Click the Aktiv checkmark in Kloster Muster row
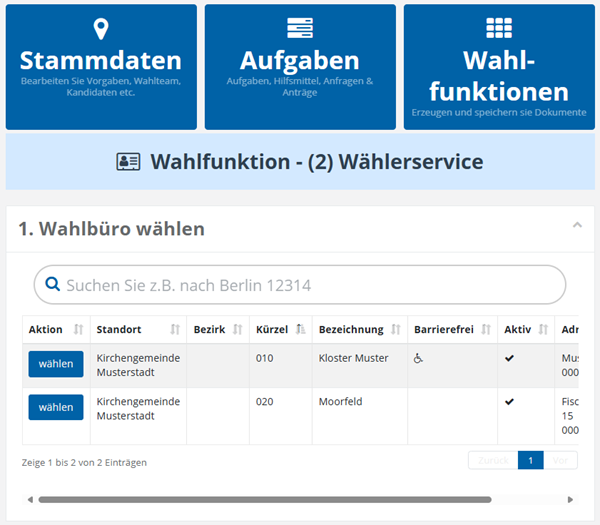The image size is (600, 525). coord(509,357)
